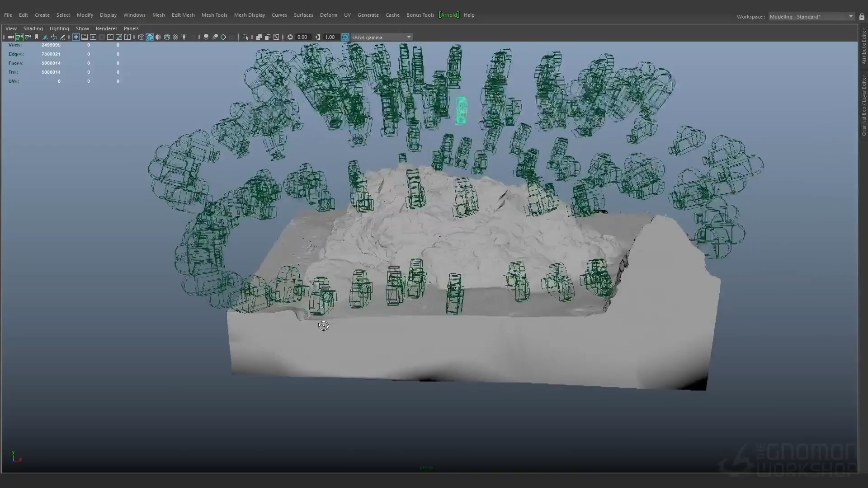
Task: Open the Mesh Tools menu
Action: pos(214,15)
